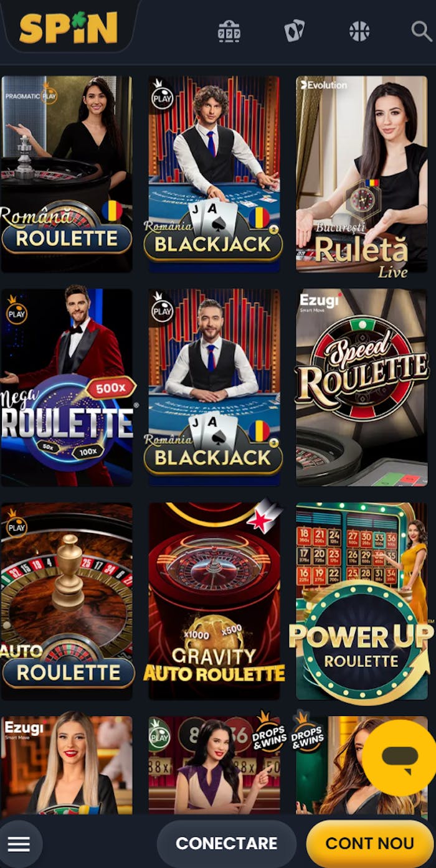436x868 pixels.
Task: Tap the search magnifier icon
Action: click(x=422, y=31)
